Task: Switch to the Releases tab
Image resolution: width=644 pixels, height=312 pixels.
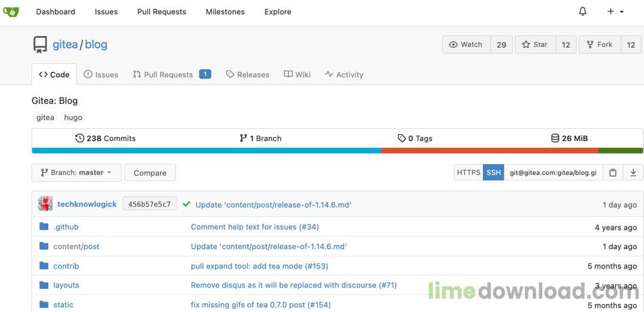Action: click(x=248, y=75)
